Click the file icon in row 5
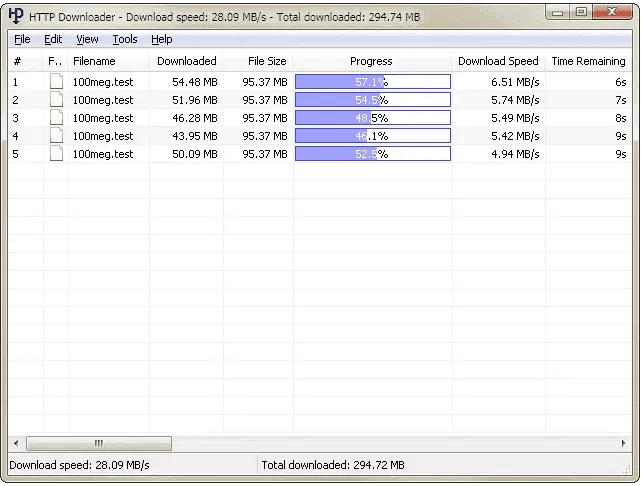Image resolution: width=642 pixels, height=486 pixels. point(56,154)
